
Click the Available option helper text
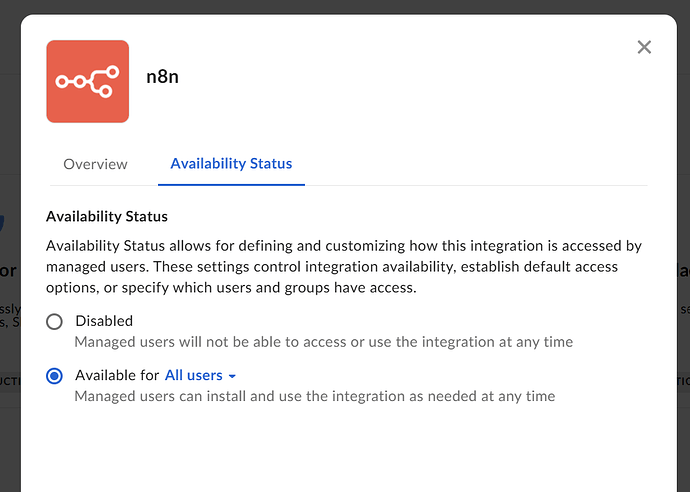pyautogui.click(x=315, y=396)
